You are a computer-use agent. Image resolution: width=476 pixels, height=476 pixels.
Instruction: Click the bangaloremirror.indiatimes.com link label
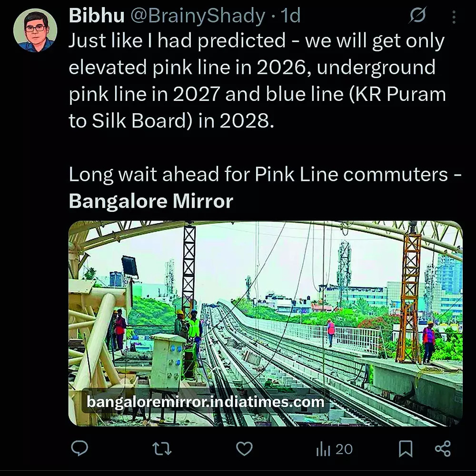click(x=206, y=402)
